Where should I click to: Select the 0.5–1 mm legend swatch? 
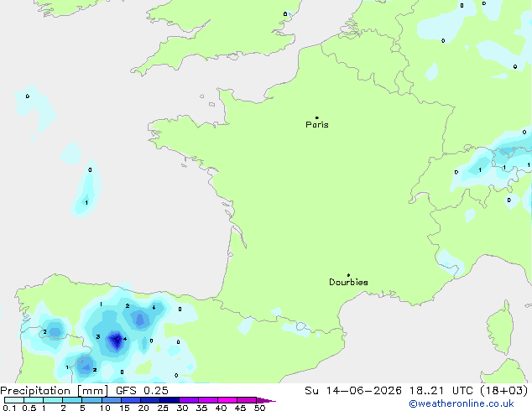34,400
